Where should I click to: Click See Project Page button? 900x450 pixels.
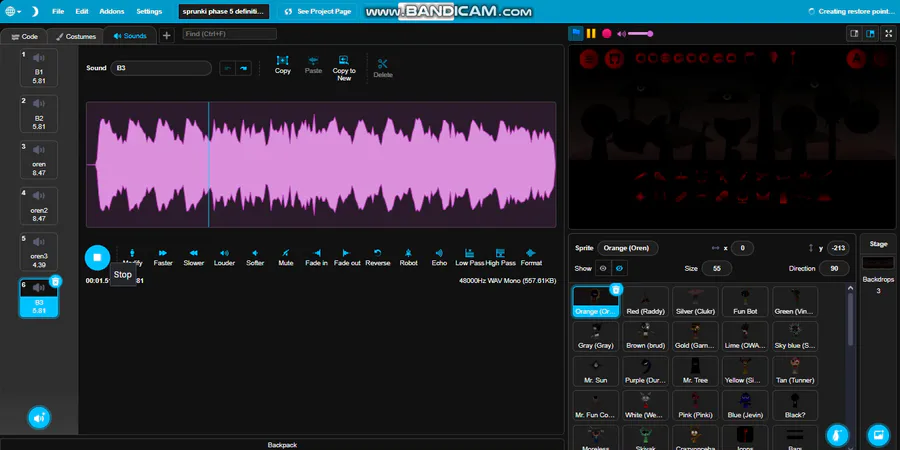pyautogui.click(x=317, y=11)
